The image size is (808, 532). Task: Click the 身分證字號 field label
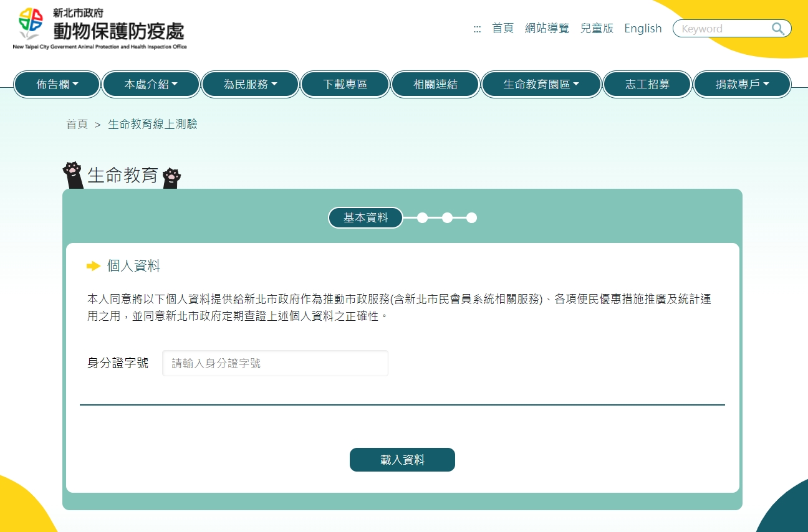[118, 363]
